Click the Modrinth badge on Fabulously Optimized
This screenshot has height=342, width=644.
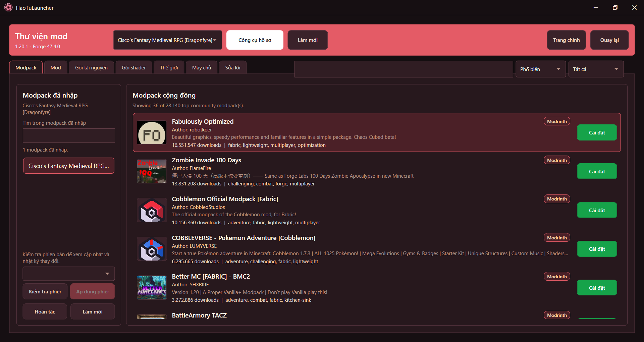pyautogui.click(x=557, y=121)
